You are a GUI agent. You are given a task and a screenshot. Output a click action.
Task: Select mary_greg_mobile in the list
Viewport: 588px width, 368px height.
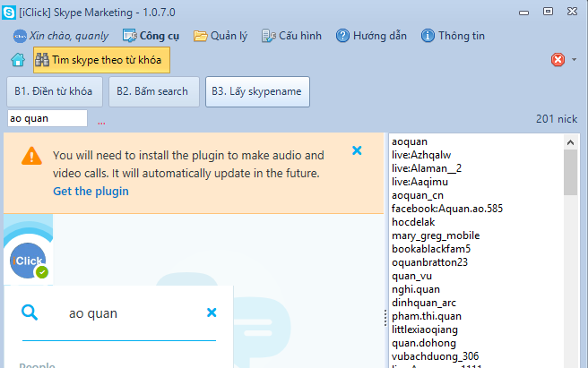pos(436,235)
